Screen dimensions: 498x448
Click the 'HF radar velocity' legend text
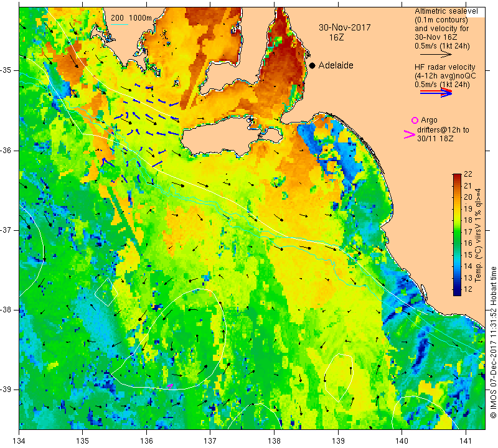tap(444, 67)
